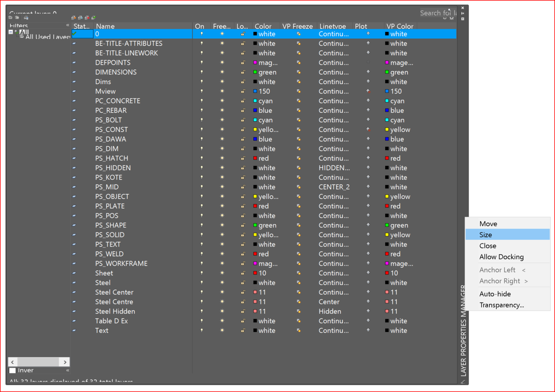
Task: Toggle the On bulb for DIMENSIONS layer
Action: [202, 72]
